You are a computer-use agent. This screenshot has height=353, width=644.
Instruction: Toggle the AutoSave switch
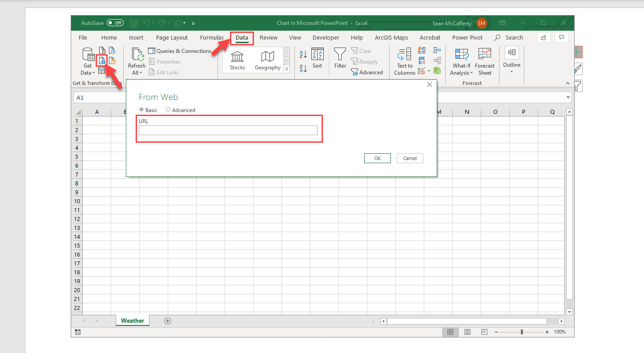[115, 23]
